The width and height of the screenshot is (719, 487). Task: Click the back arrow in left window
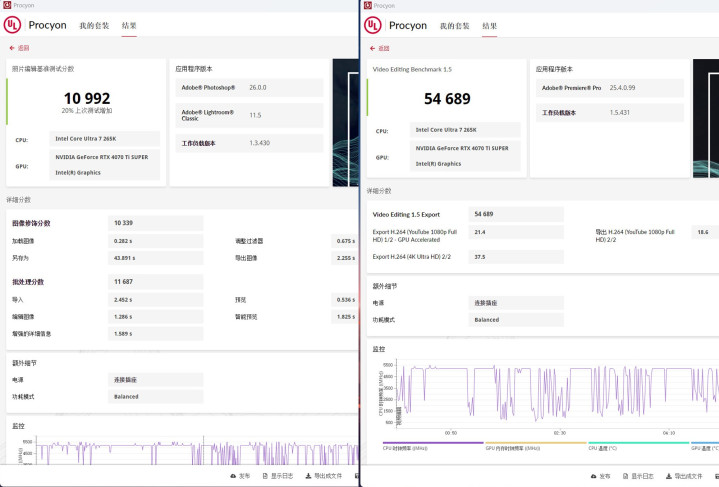(12, 48)
